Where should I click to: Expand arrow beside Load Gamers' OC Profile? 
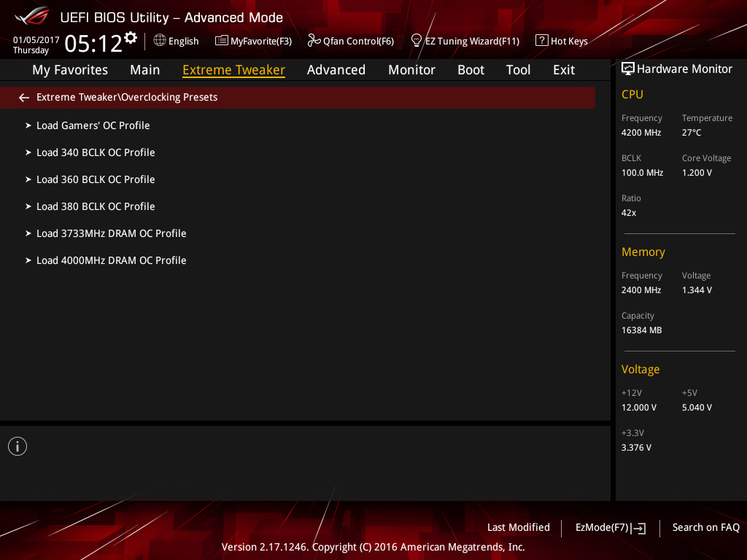click(x=28, y=125)
